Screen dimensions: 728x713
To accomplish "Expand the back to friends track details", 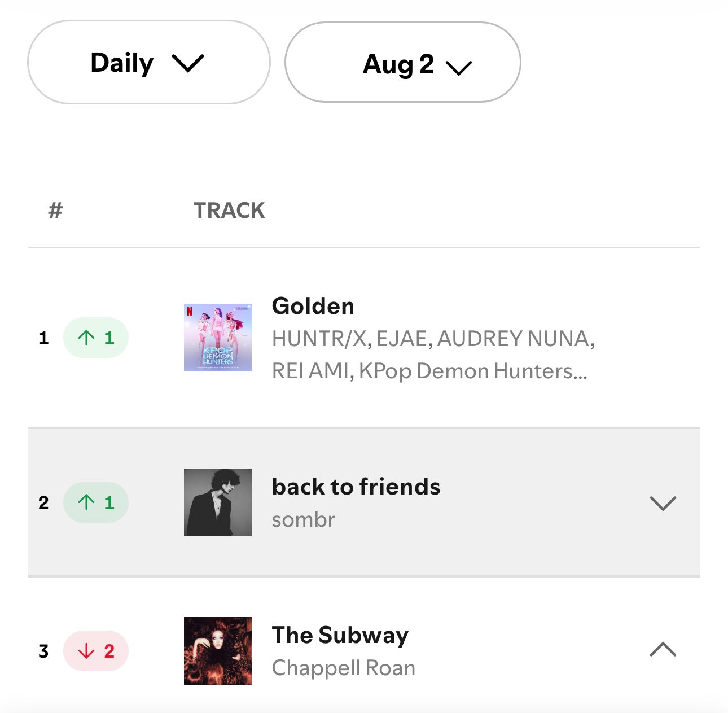I will tap(663, 503).
